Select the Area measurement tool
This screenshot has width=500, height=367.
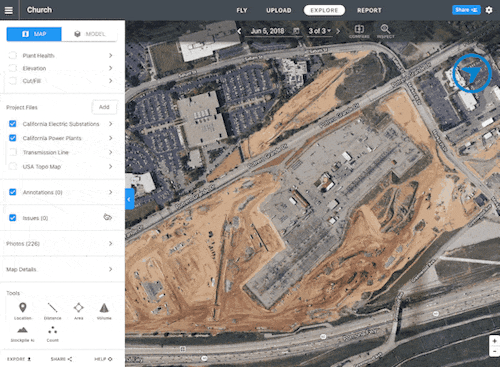(79, 311)
